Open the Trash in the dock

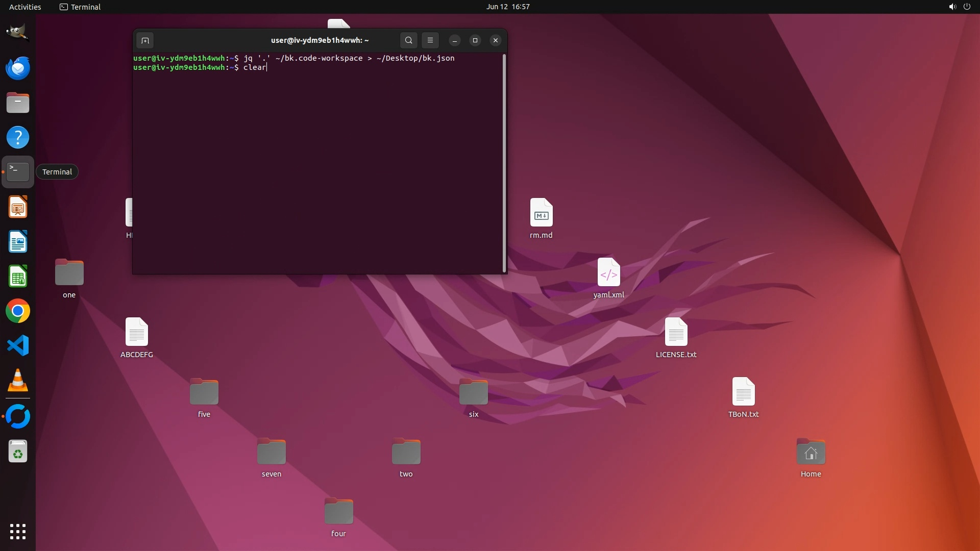click(18, 452)
